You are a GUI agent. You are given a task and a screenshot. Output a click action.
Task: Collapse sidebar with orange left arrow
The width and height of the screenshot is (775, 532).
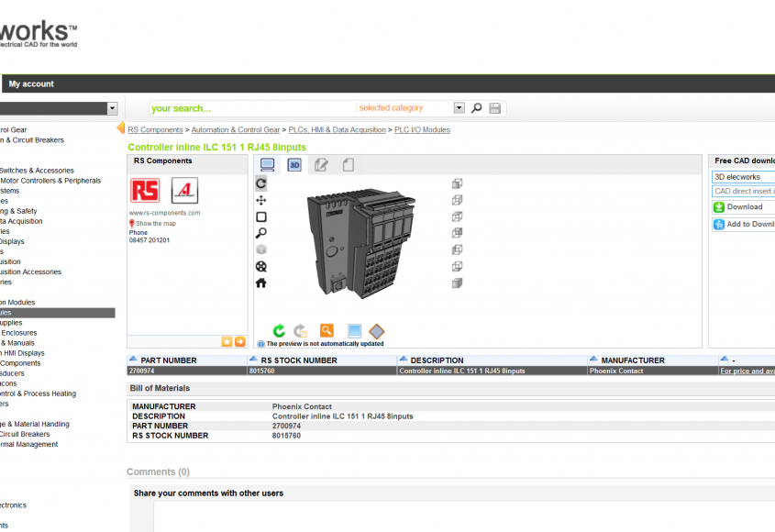[x=120, y=128]
